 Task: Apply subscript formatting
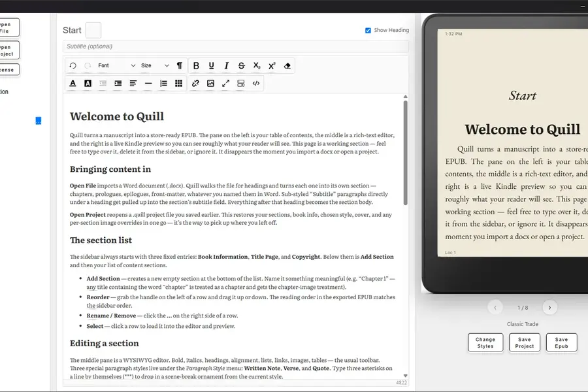pyautogui.click(x=257, y=65)
